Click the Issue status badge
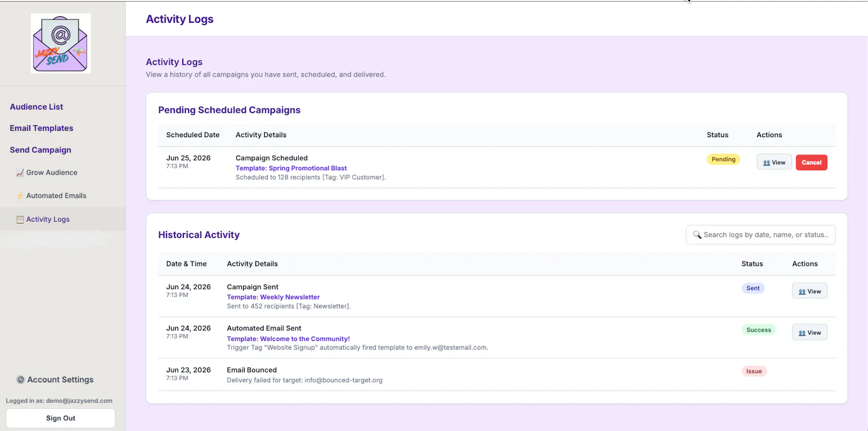The height and width of the screenshot is (431, 868). pos(754,371)
